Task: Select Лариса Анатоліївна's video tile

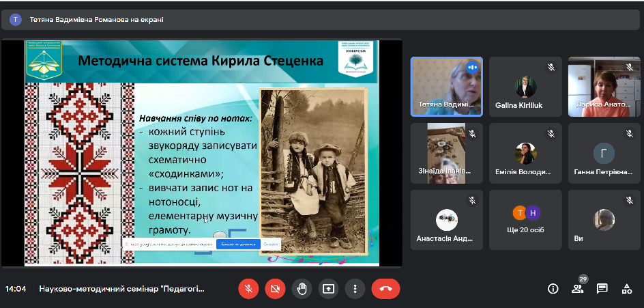Action: [x=604, y=87]
